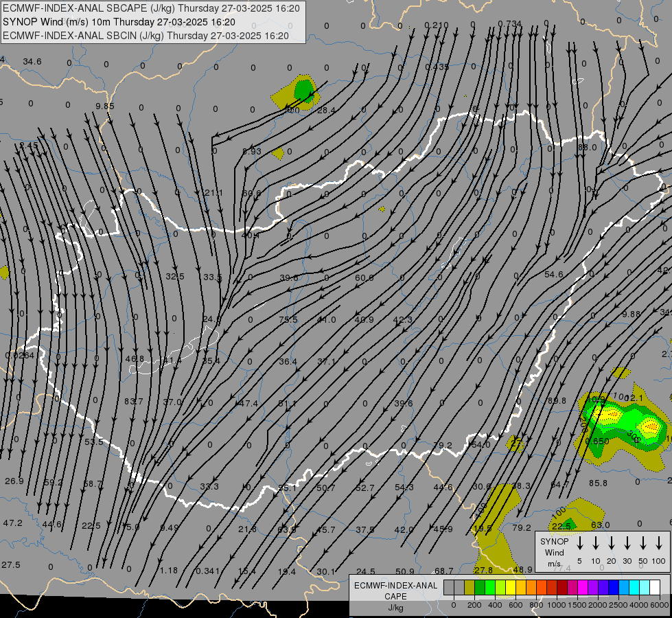Click the map value '47.2'
The image size is (672, 618).
click(12, 523)
